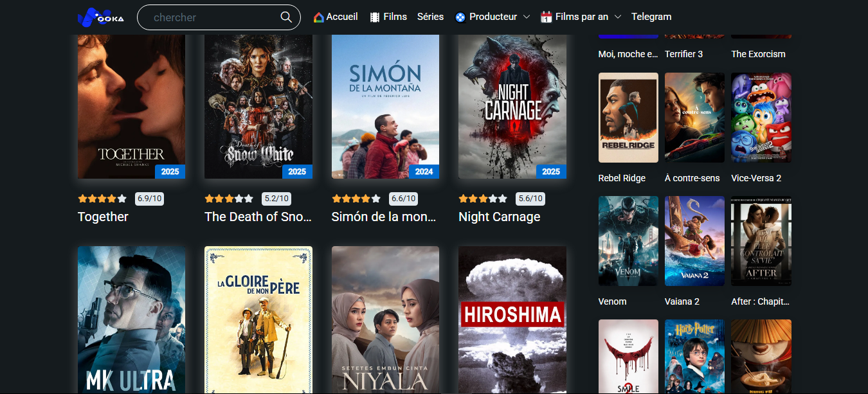Click the 2025 badge on Snow White
This screenshot has height=394, width=868.
point(297,172)
